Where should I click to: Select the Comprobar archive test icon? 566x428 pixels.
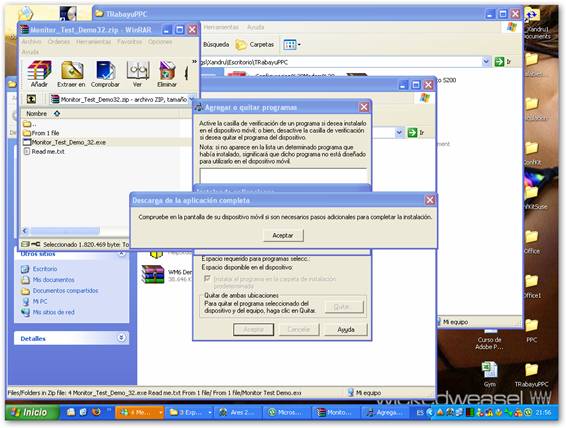click(105, 74)
